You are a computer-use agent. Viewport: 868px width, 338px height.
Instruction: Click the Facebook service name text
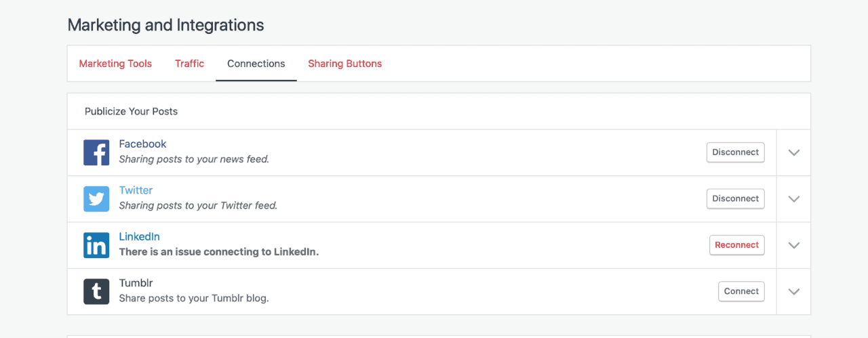click(142, 144)
